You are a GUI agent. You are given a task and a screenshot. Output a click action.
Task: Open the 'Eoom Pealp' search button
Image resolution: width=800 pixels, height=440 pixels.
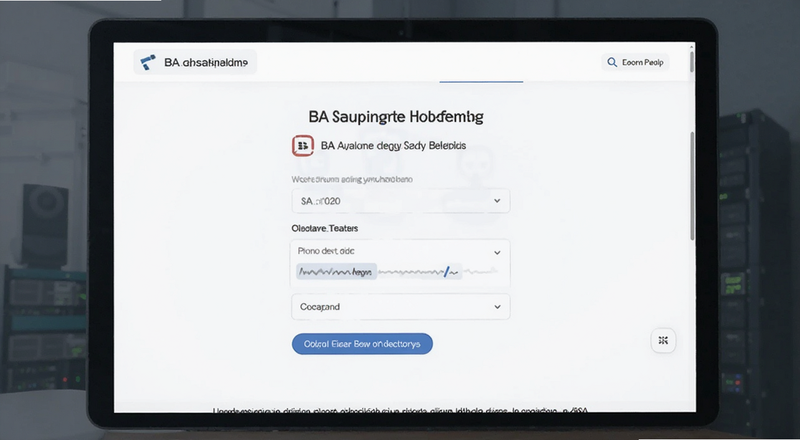[x=635, y=62]
